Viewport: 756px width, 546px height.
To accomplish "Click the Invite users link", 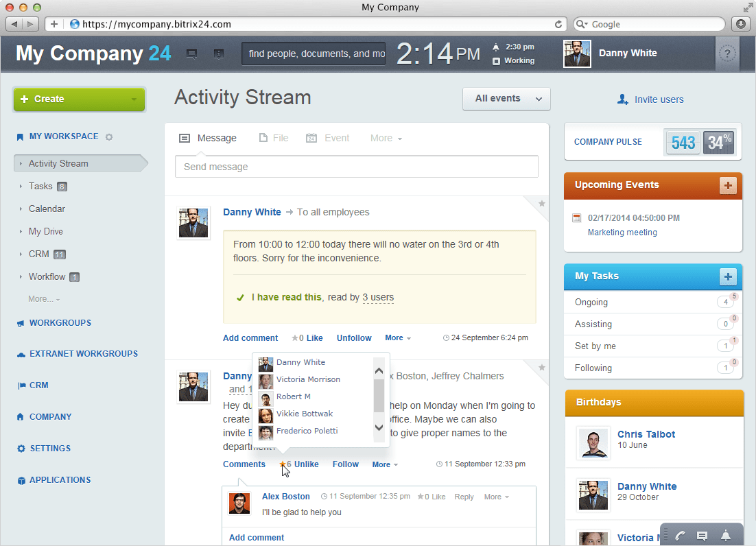I will click(x=659, y=99).
